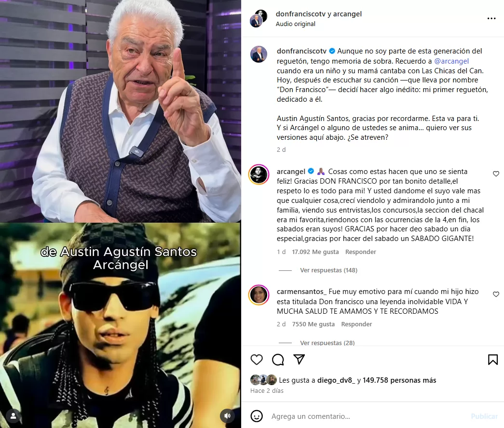504x428 pixels.
Task: View the 149.758 personas más likes list
Action: click(399, 380)
